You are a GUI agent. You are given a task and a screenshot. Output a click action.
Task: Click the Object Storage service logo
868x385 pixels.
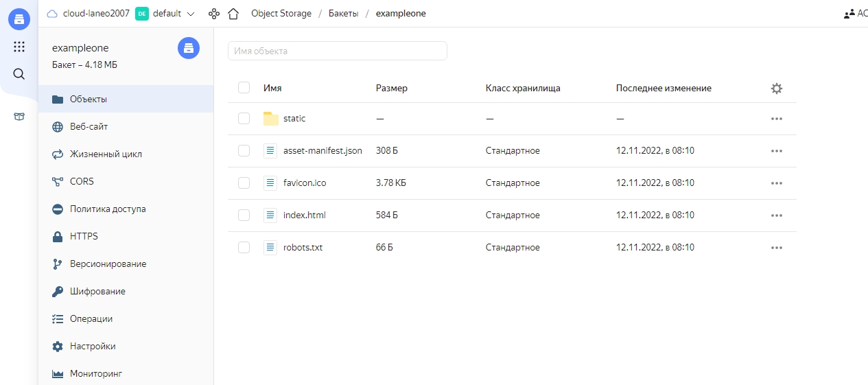19,19
